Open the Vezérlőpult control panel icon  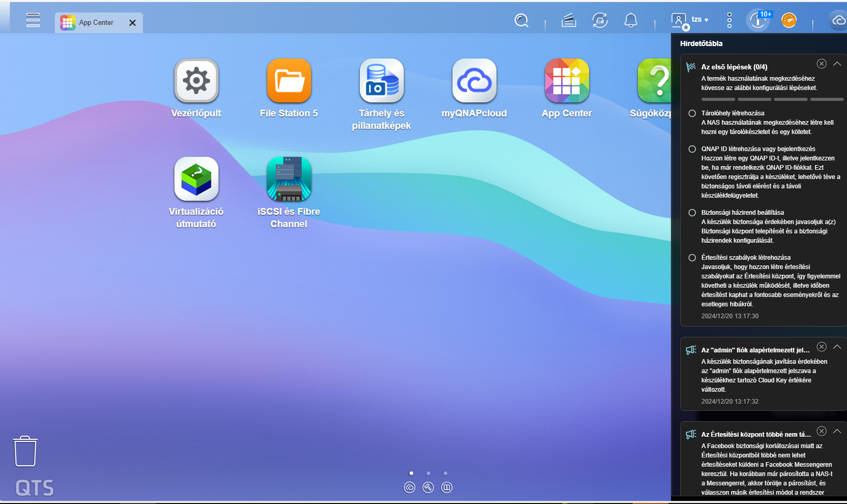[x=196, y=81]
